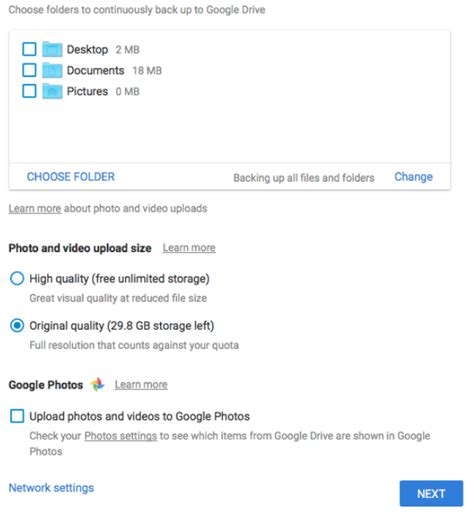Select the Documents 18 MB label

tap(114, 70)
